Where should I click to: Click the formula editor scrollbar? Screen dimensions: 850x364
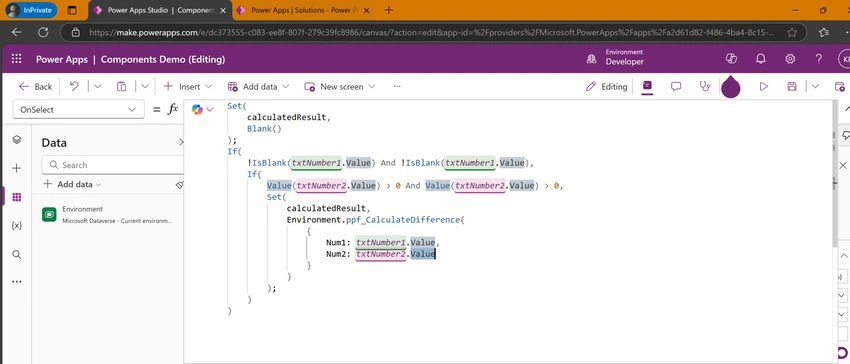point(834,174)
